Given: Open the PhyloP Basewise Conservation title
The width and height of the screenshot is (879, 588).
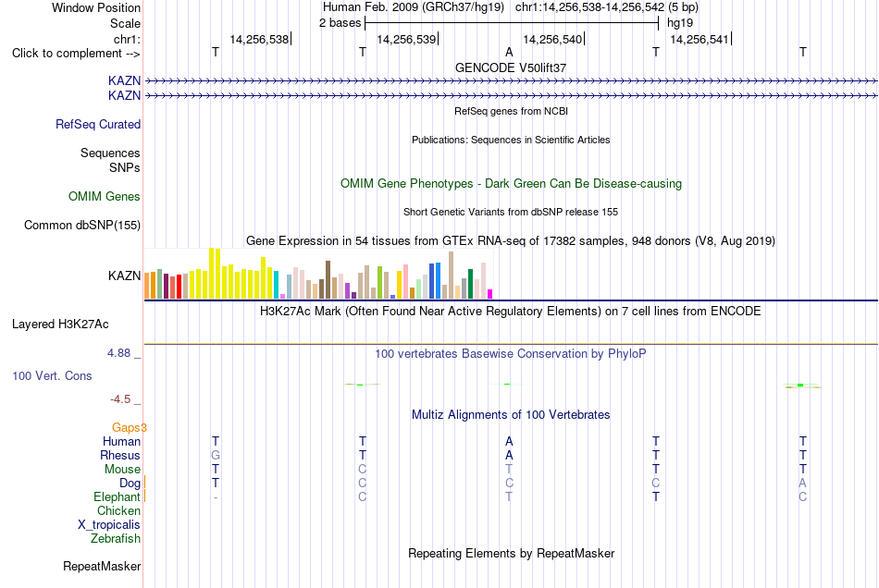Looking at the screenshot, I should tap(511, 354).
